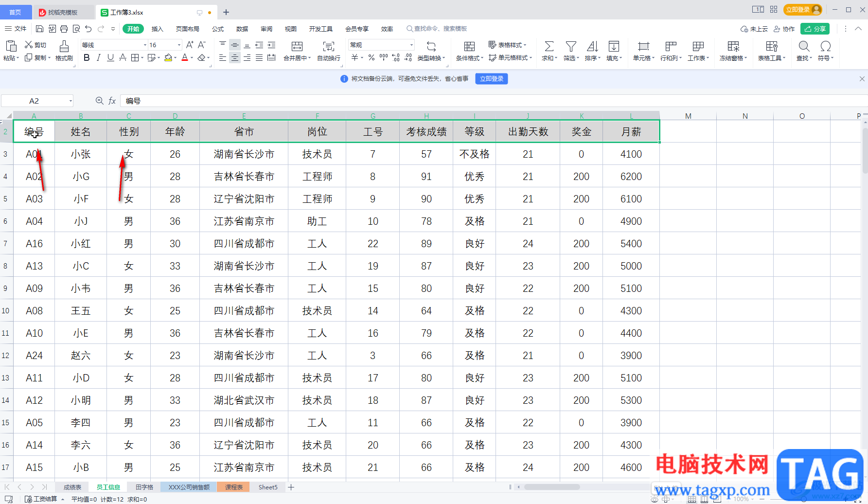Toggle Wrap Text (自动换行)
868x504 pixels.
coord(329,47)
